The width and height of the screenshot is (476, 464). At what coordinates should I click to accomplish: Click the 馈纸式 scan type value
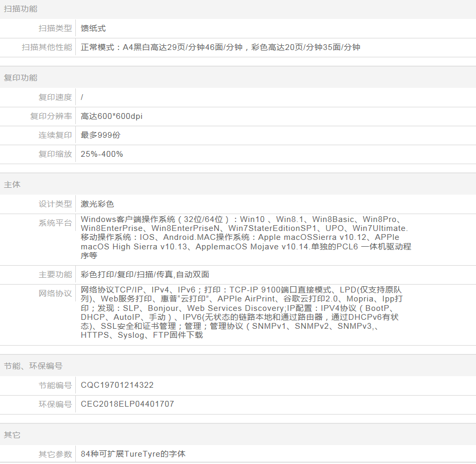coord(93,28)
